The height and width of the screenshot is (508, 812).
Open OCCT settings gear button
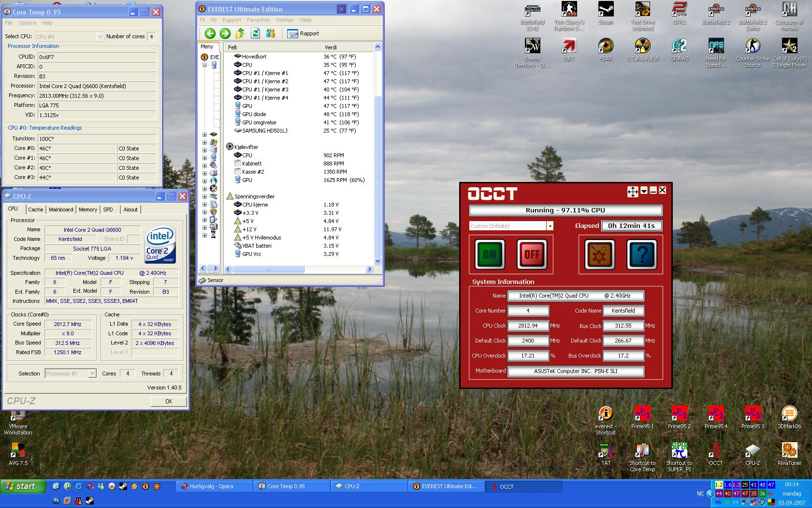[x=600, y=254]
